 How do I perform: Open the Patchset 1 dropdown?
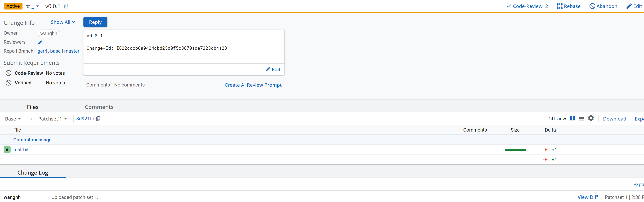52,119
